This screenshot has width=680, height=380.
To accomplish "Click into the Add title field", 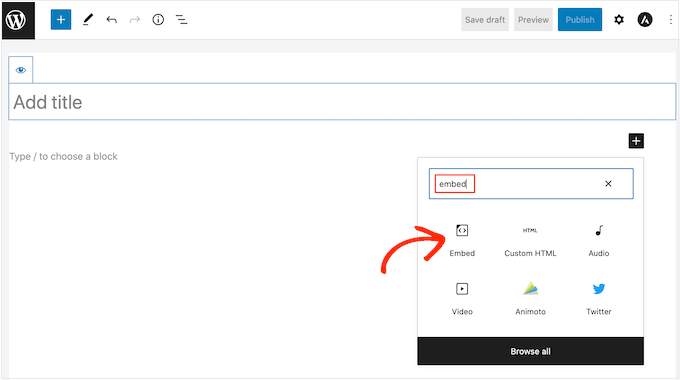I will (x=342, y=102).
